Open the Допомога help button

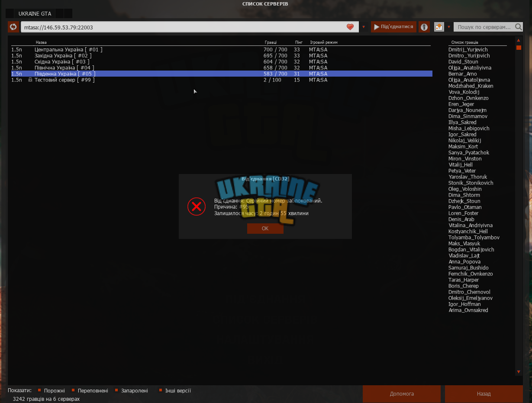(x=402, y=394)
